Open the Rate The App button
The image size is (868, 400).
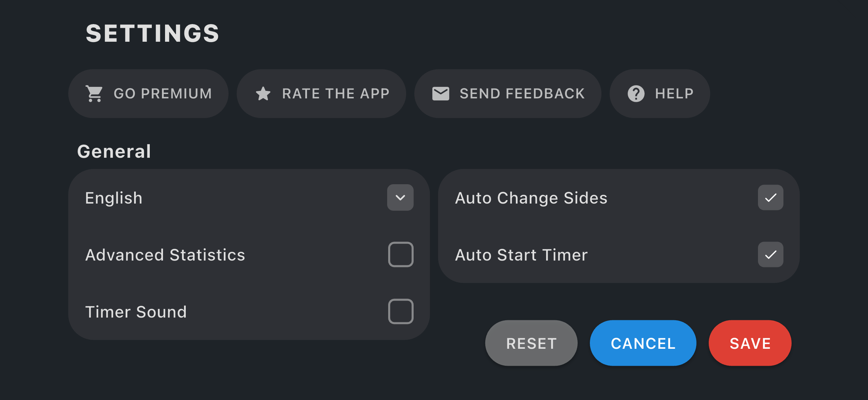336,94
